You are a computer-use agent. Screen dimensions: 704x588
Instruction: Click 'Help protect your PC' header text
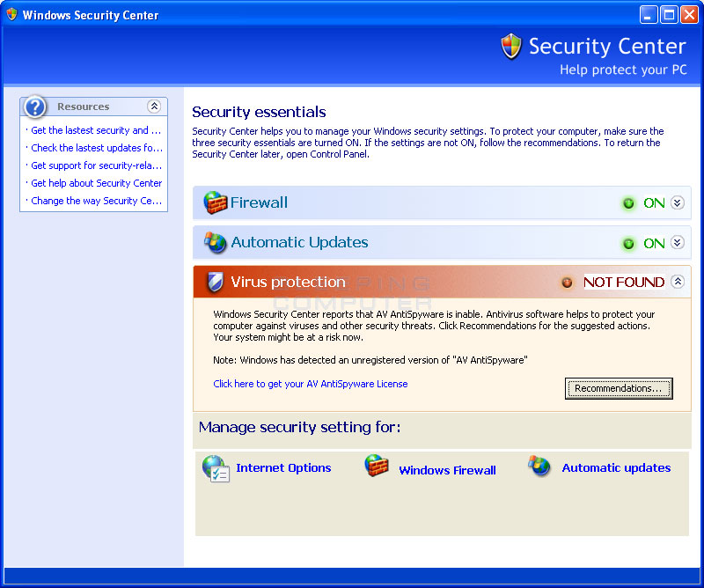623,70
